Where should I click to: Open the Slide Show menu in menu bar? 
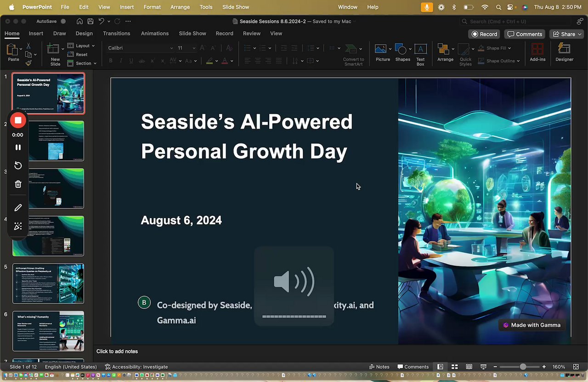tap(235, 7)
